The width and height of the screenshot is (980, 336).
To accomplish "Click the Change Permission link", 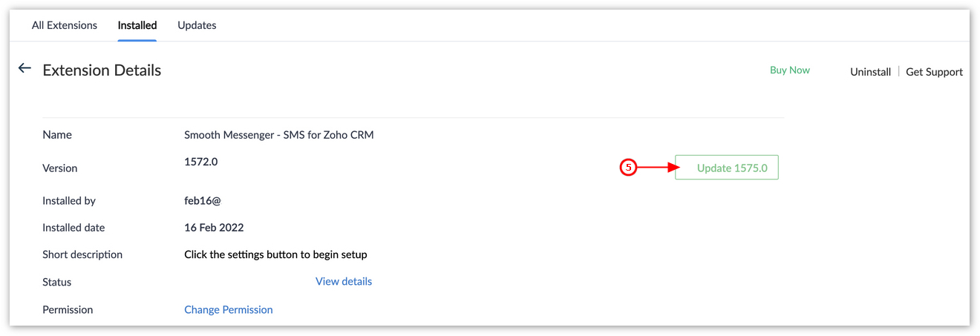I will click(x=229, y=309).
